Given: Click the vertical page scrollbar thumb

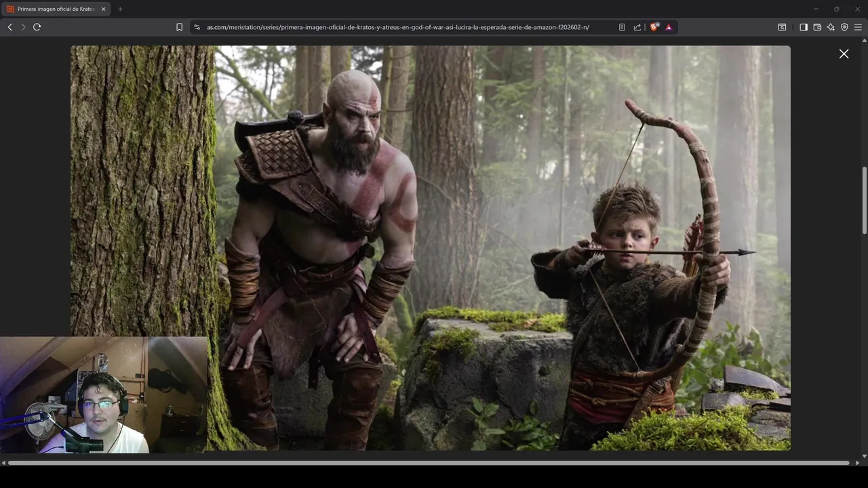Looking at the screenshot, I should [864, 201].
